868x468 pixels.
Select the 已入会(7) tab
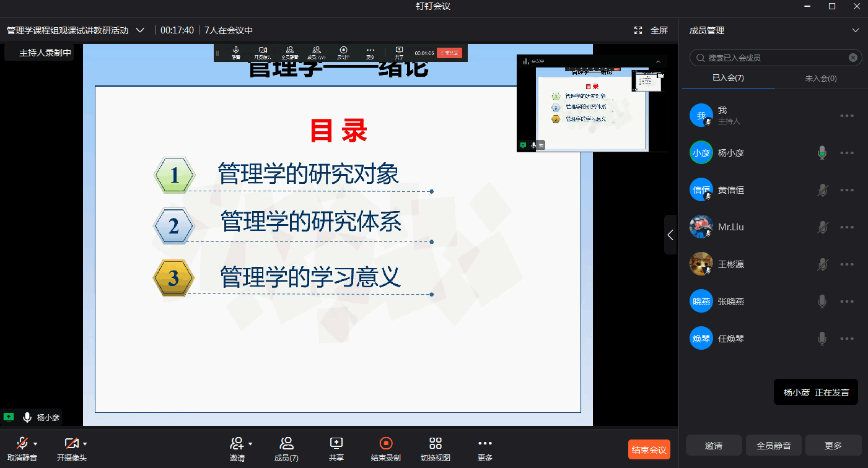728,78
